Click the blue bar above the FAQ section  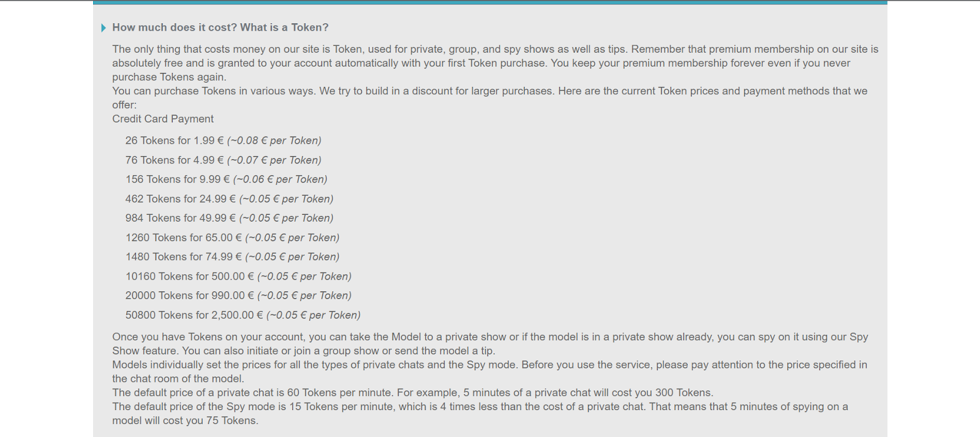490,3
